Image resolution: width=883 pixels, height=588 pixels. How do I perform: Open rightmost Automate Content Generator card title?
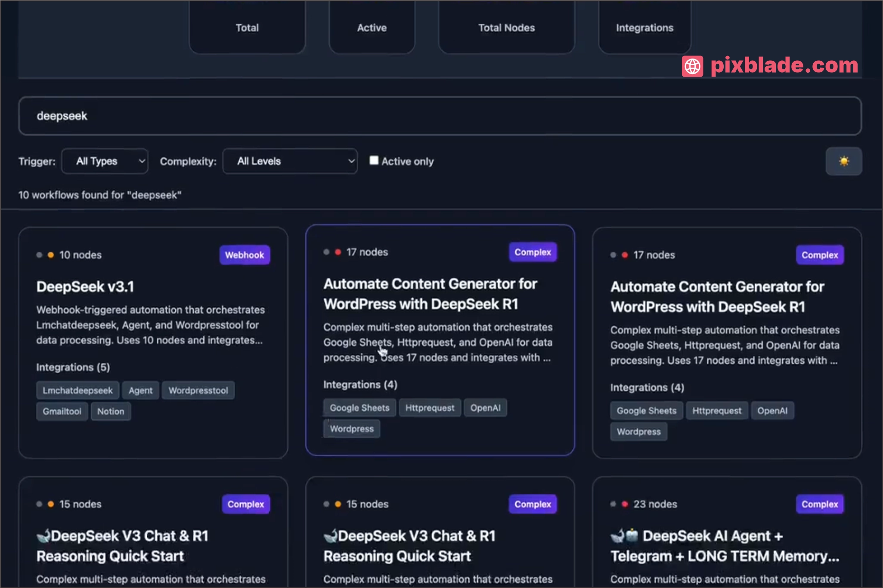tap(717, 297)
